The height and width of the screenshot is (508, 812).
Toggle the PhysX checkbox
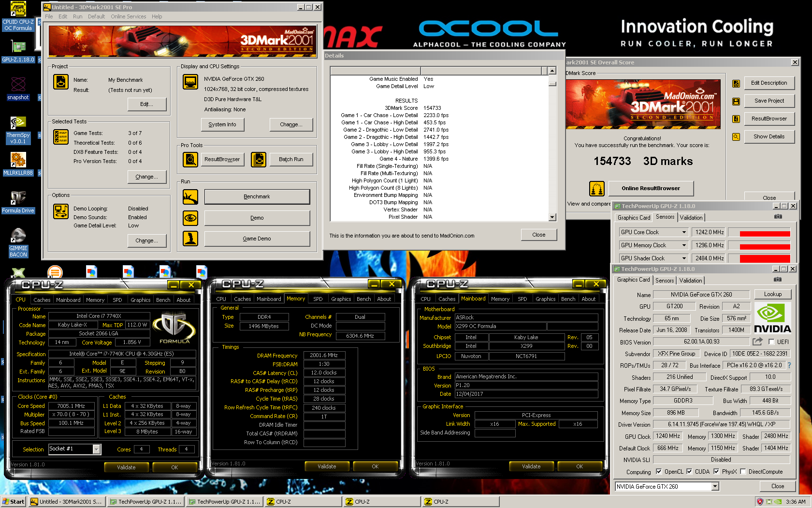tap(716, 471)
